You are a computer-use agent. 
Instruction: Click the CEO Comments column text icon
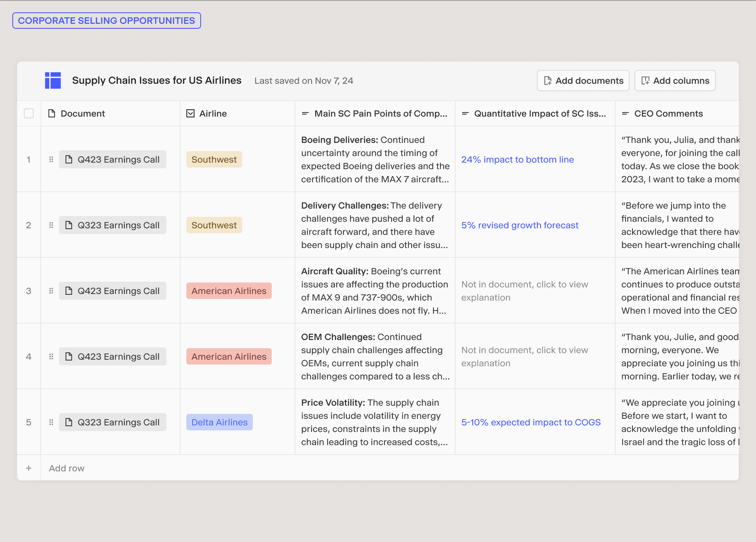pyautogui.click(x=625, y=113)
